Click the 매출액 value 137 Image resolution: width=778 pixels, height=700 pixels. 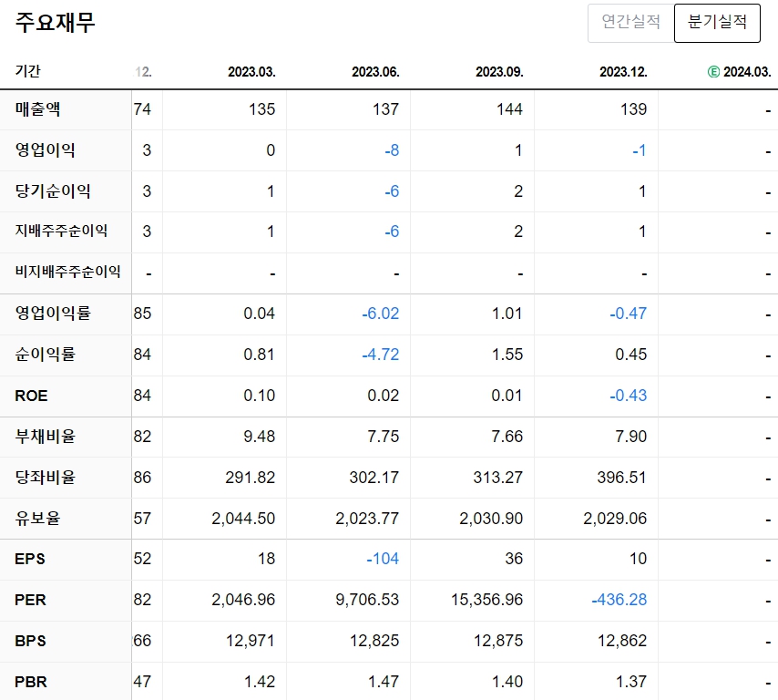(385, 109)
